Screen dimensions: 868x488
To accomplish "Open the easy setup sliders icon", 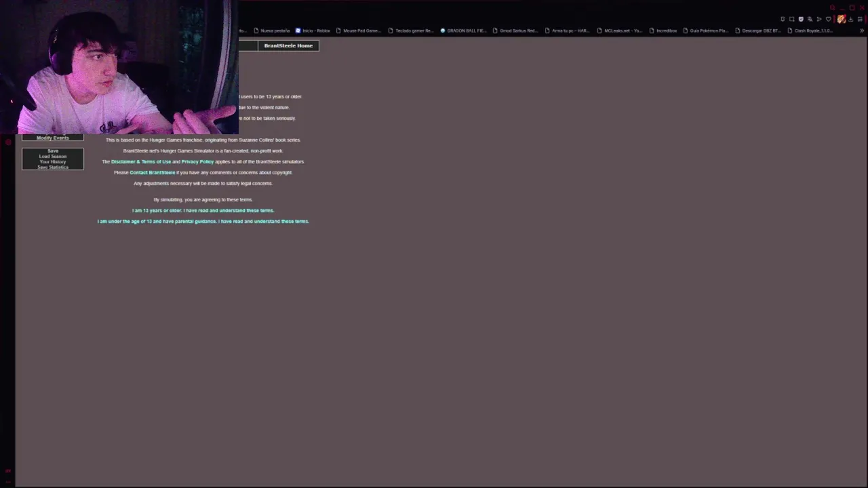I will tap(860, 19).
